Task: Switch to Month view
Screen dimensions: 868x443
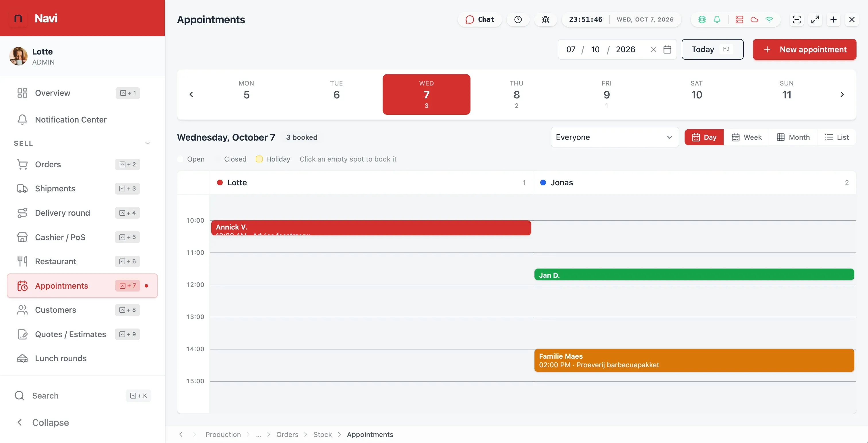Action: 793,137
